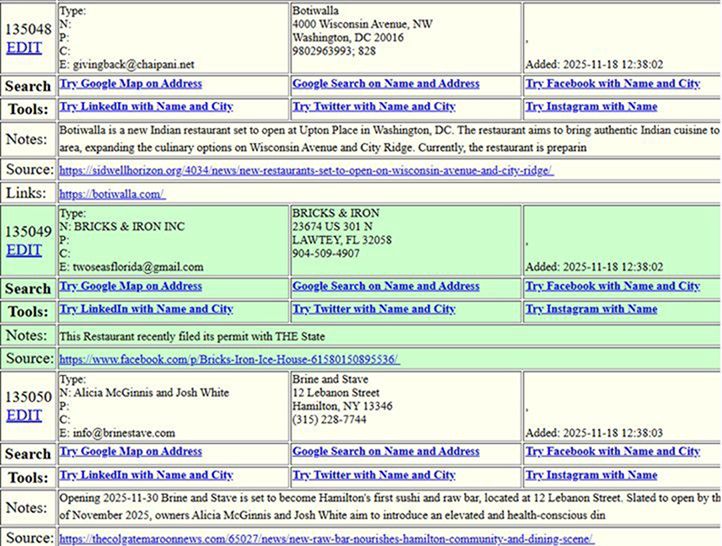Click phone number 904-509-4907
The image size is (722, 546).
coord(326,253)
